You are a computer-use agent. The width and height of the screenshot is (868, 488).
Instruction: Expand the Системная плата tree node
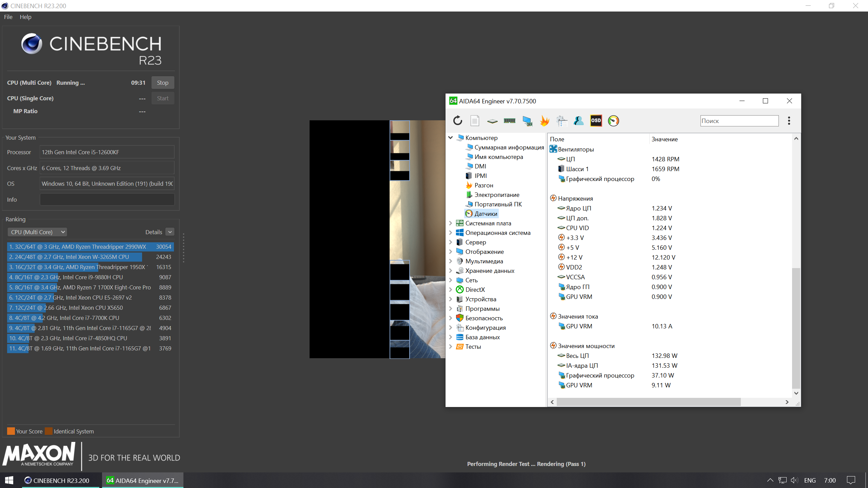[451, 223]
